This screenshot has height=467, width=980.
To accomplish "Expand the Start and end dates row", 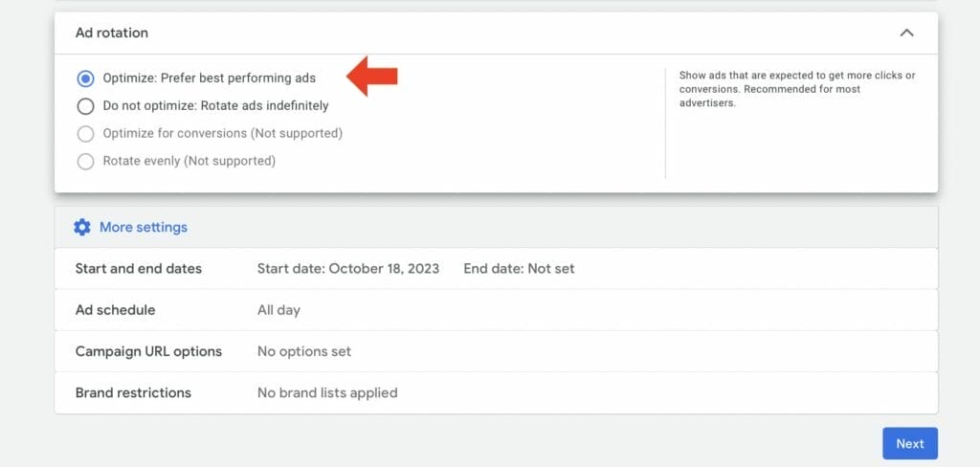I will tap(497, 269).
